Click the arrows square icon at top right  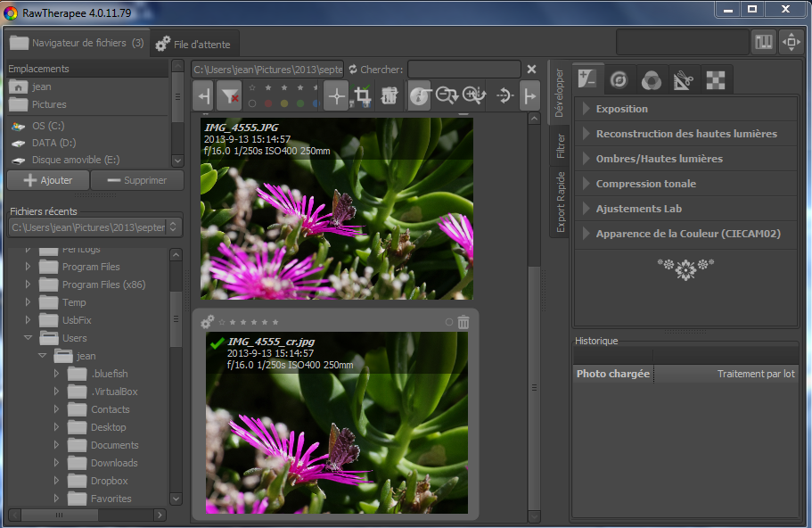[791, 42]
